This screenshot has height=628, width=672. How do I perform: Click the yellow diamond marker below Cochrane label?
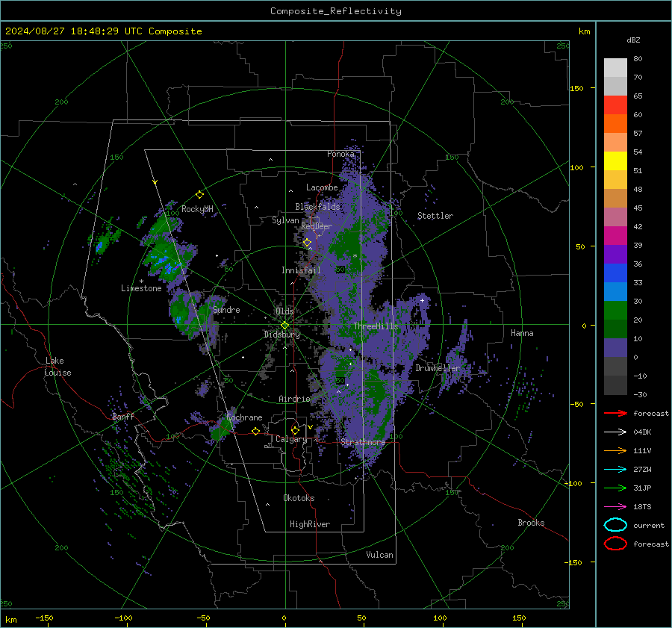click(256, 431)
